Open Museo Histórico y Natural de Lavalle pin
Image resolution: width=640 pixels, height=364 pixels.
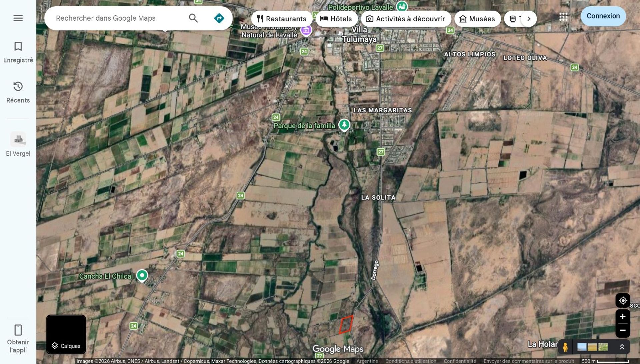(x=306, y=30)
